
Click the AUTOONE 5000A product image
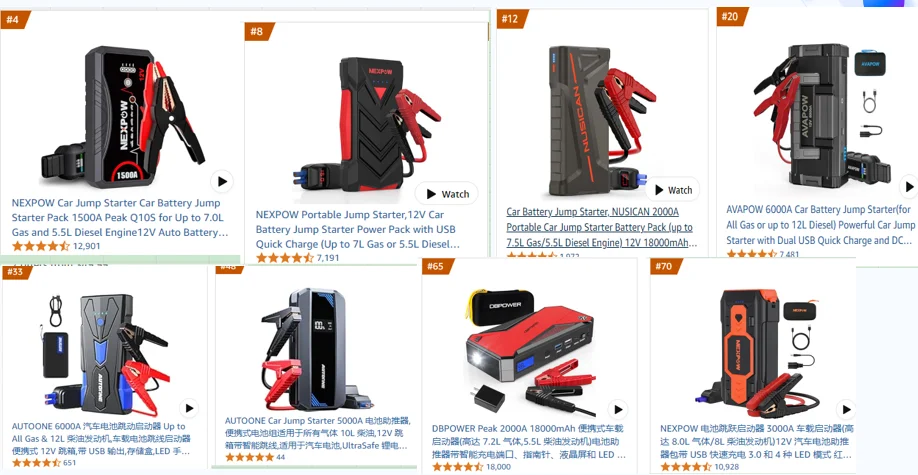[x=316, y=348]
